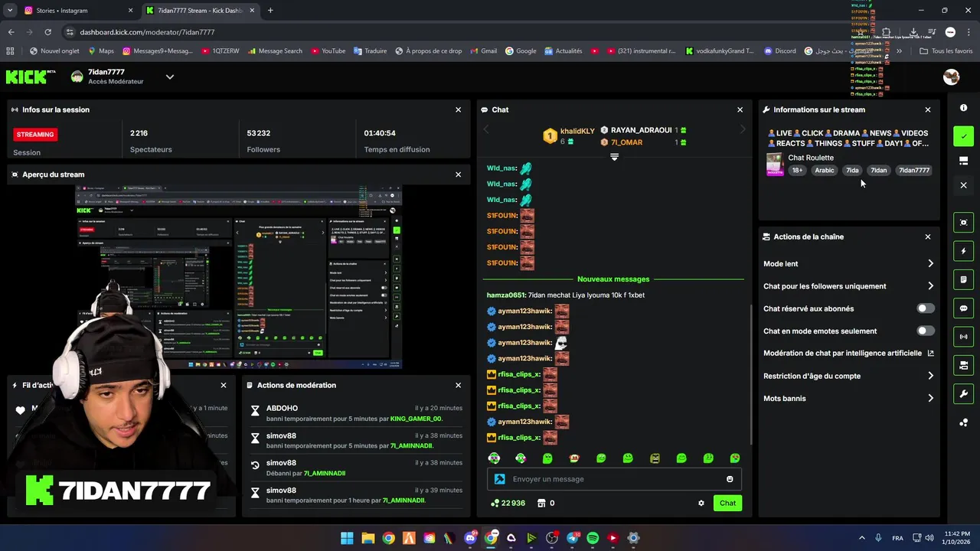Click the Chat Roulette category thumbnail
980x551 pixels.
[775, 165]
